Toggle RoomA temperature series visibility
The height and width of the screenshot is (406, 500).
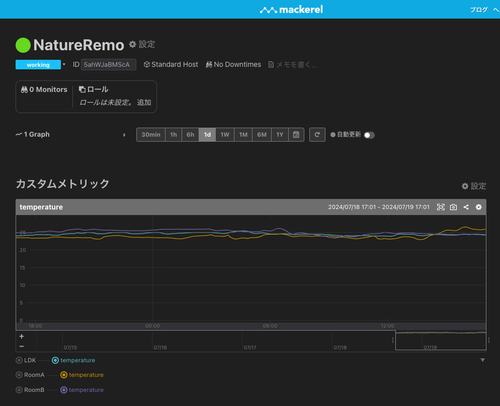pos(82,375)
